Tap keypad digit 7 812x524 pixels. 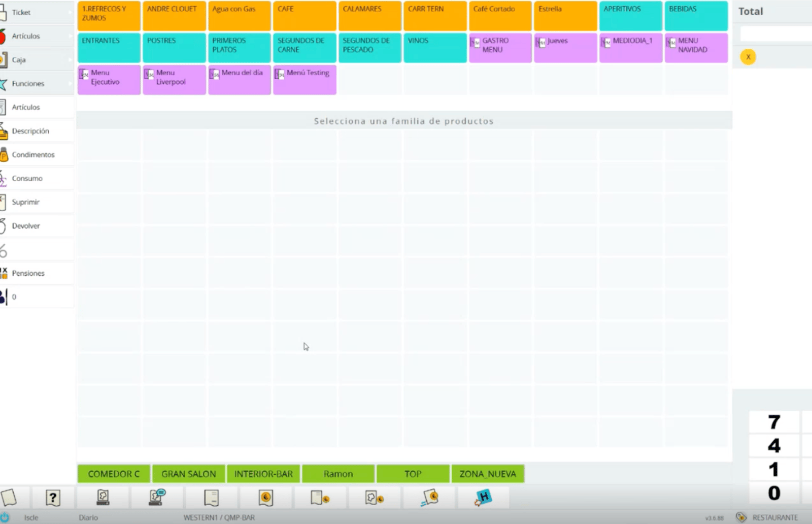tap(774, 422)
